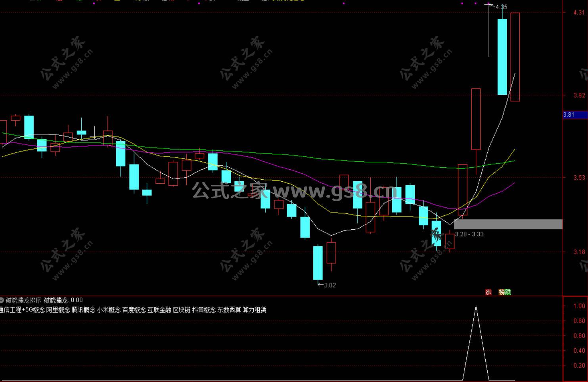Click the 0.20 indicator axis label
This screenshot has height=382, width=588.
[579, 366]
